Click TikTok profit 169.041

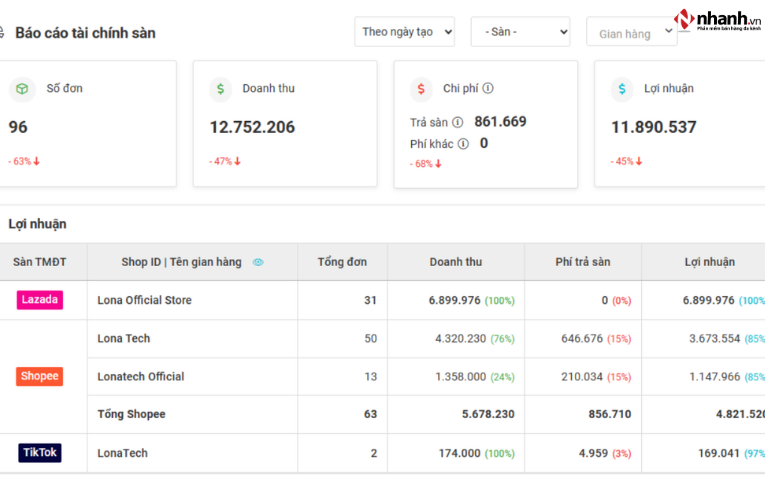point(719,453)
